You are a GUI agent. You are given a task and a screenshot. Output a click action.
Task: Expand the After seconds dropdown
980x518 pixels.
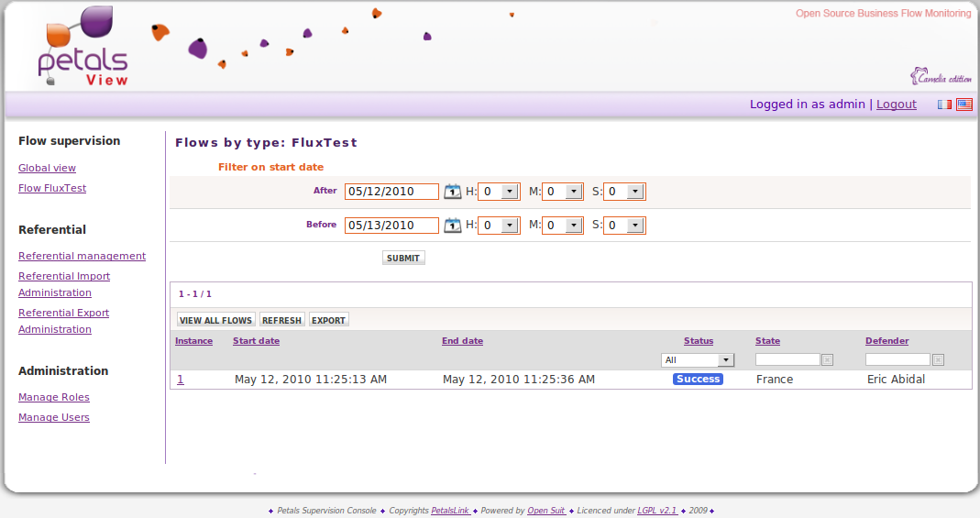point(635,192)
